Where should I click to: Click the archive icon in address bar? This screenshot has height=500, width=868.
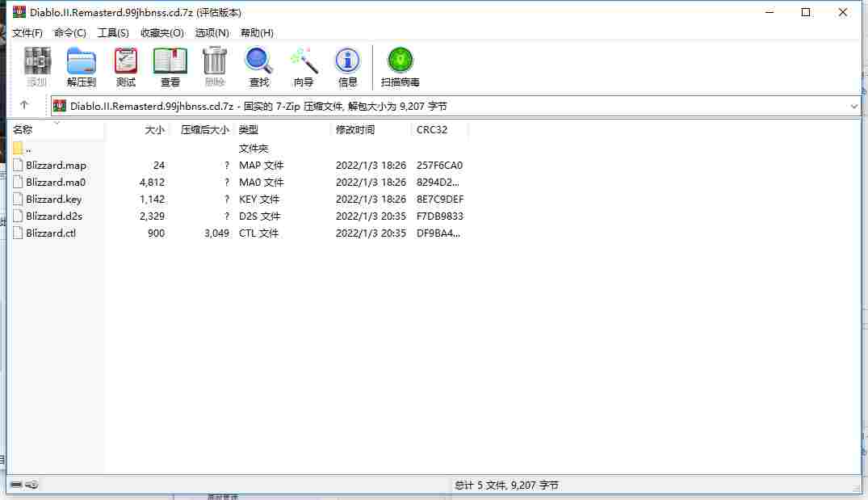(x=60, y=106)
